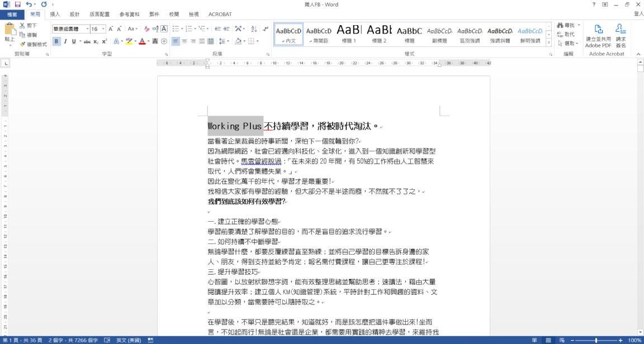The image size is (644, 344).
Task: Apply bulleted list formatting
Action: coord(176,28)
